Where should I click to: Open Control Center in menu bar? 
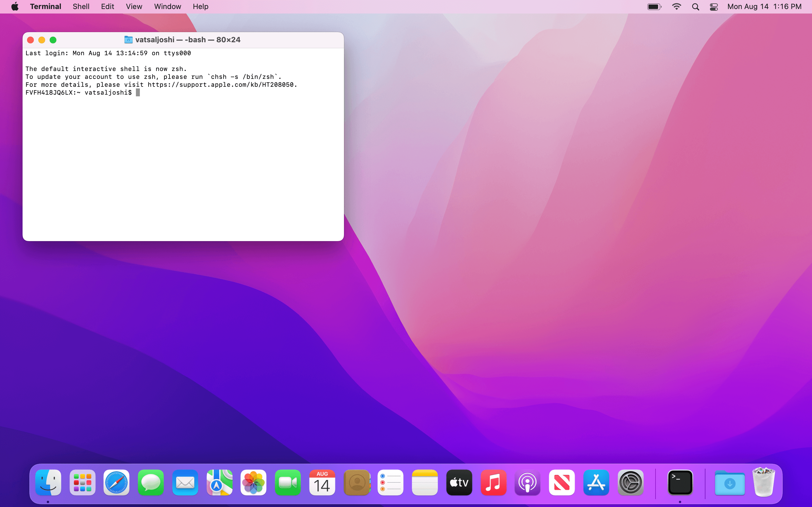point(714,7)
